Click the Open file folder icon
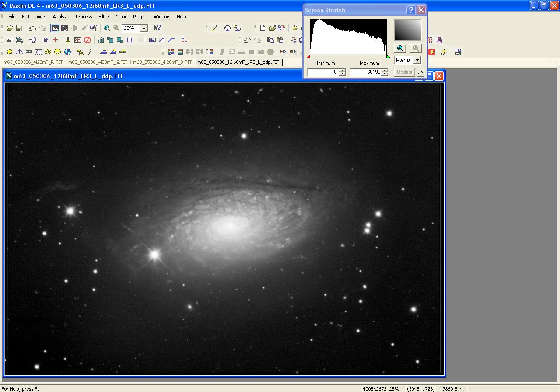Screen dimensions: 560x392 [x=10, y=28]
